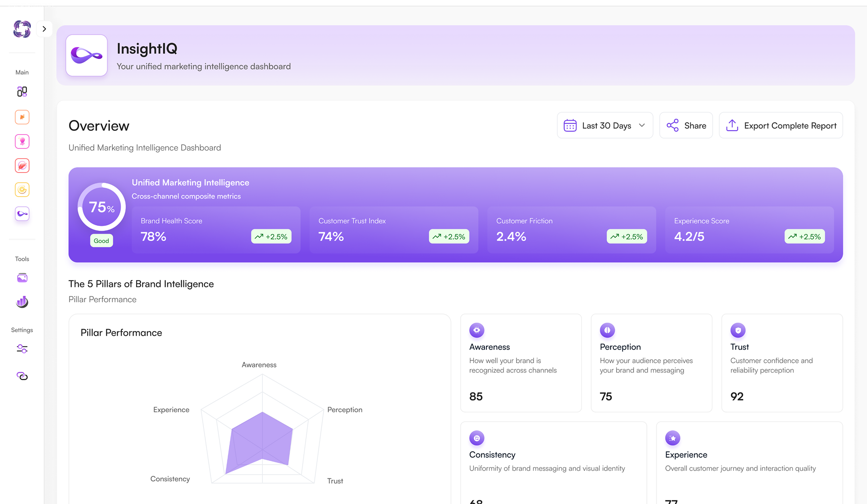Open the yellow spiral tool from Main section

pyautogui.click(x=22, y=189)
